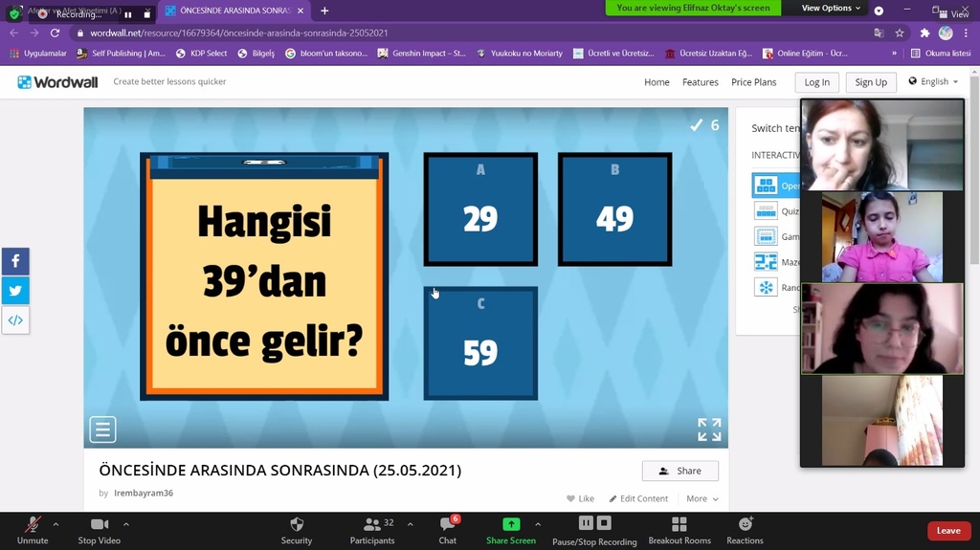Click the Wordwall logo

pyautogui.click(x=57, y=82)
